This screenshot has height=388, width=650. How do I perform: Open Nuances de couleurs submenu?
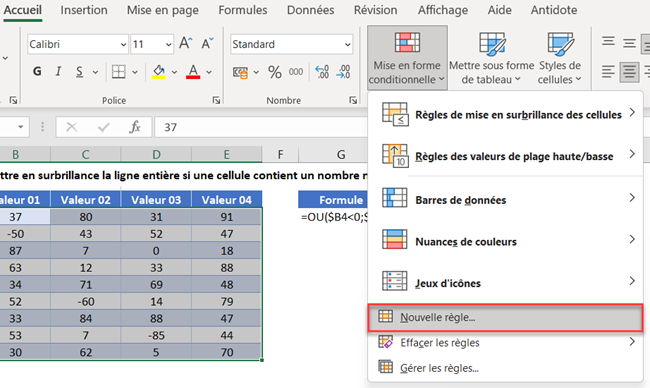coord(505,241)
